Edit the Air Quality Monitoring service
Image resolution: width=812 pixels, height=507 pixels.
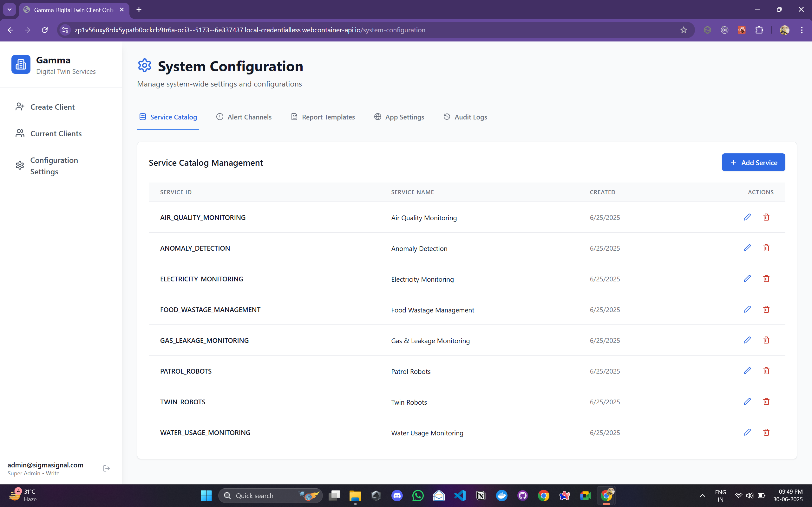747,217
